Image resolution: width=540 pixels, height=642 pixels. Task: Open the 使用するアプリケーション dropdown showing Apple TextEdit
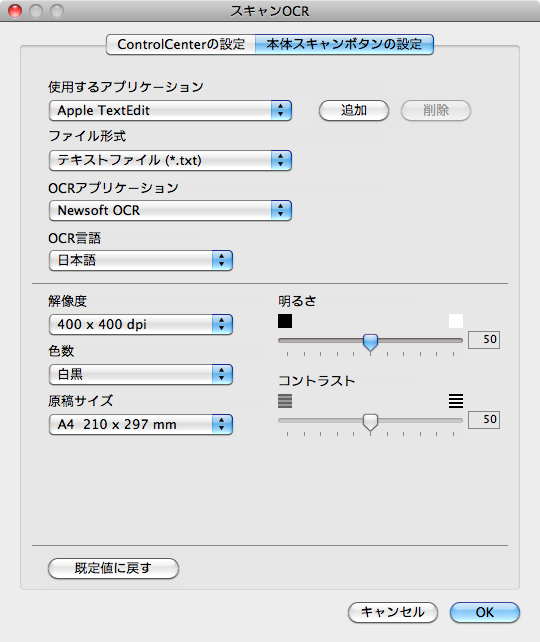click(170, 111)
